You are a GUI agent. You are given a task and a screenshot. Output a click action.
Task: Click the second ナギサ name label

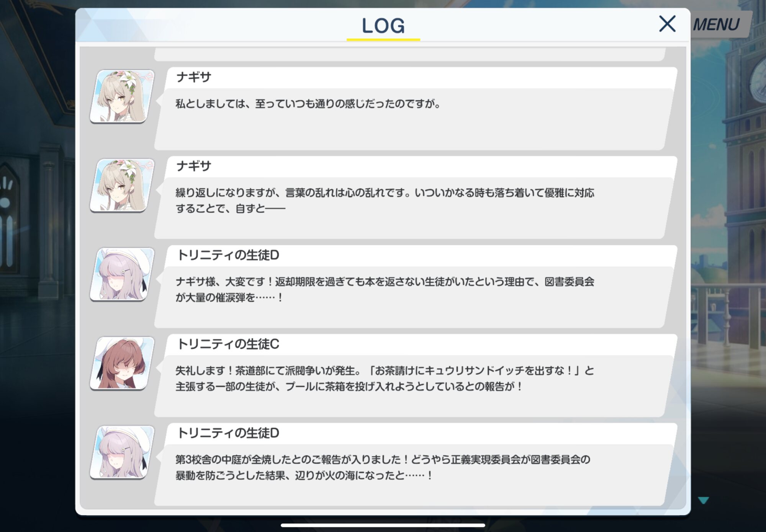coord(194,166)
